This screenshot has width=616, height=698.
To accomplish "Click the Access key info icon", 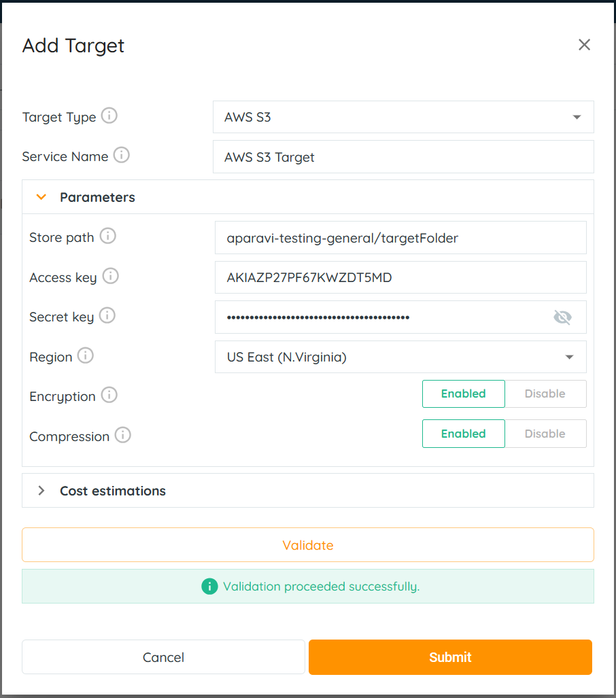I will 111,277.
